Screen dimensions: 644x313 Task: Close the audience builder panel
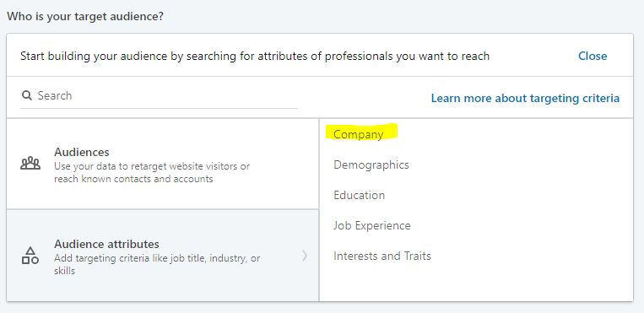click(593, 56)
